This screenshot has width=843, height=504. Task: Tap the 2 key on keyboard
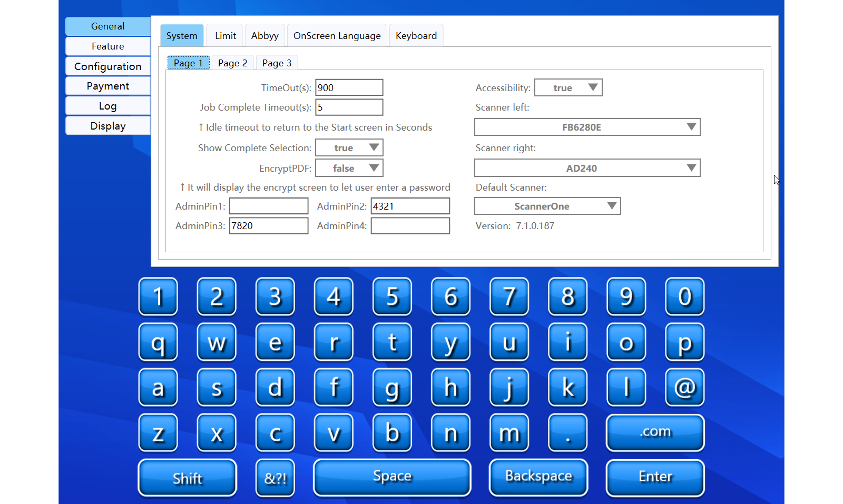(x=217, y=297)
